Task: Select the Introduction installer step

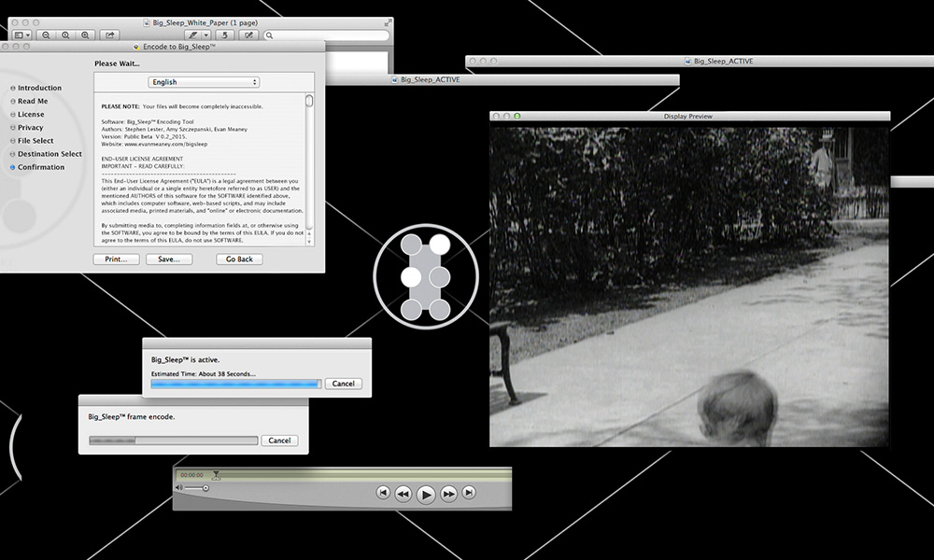Action: pos(35,88)
